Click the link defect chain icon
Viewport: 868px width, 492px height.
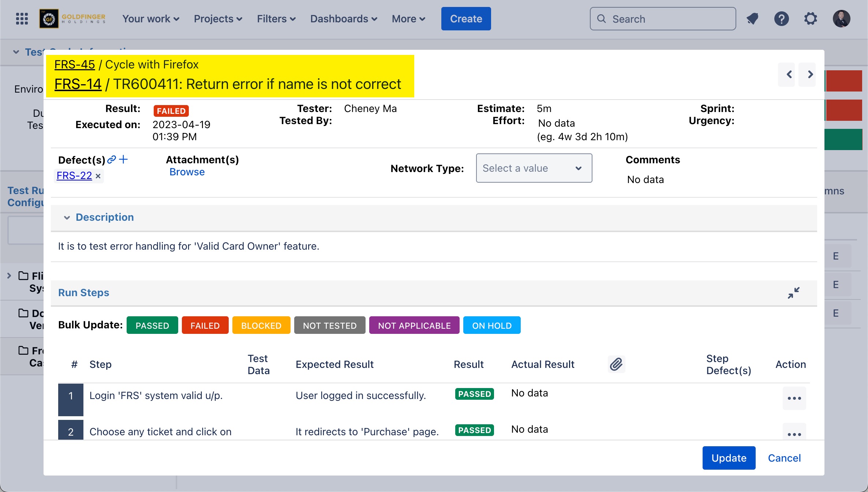click(x=112, y=160)
